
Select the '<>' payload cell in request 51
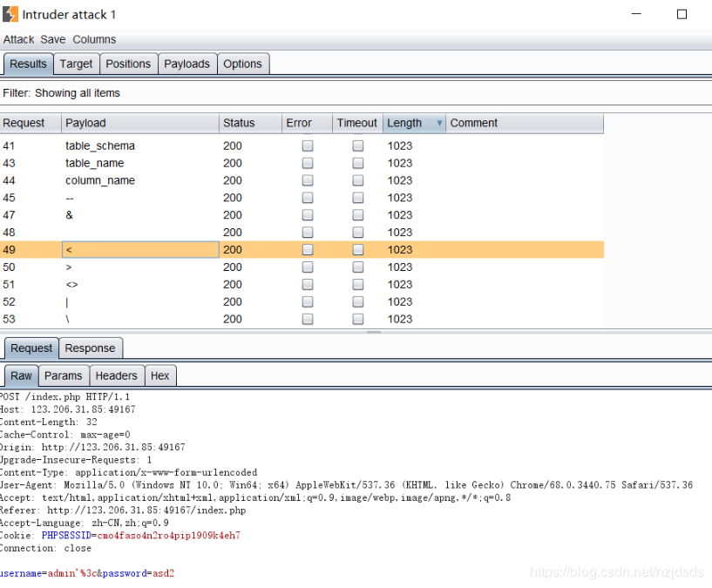pyautogui.click(x=140, y=284)
